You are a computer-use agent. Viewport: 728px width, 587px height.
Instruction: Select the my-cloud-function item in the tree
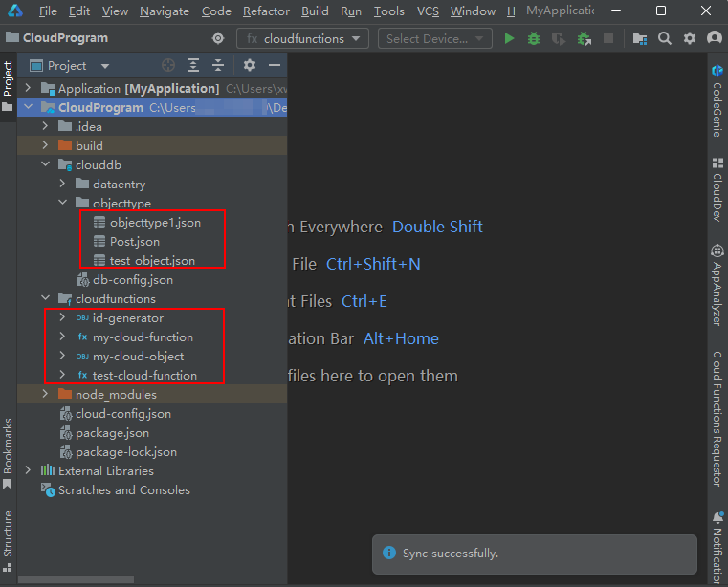pyautogui.click(x=143, y=337)
